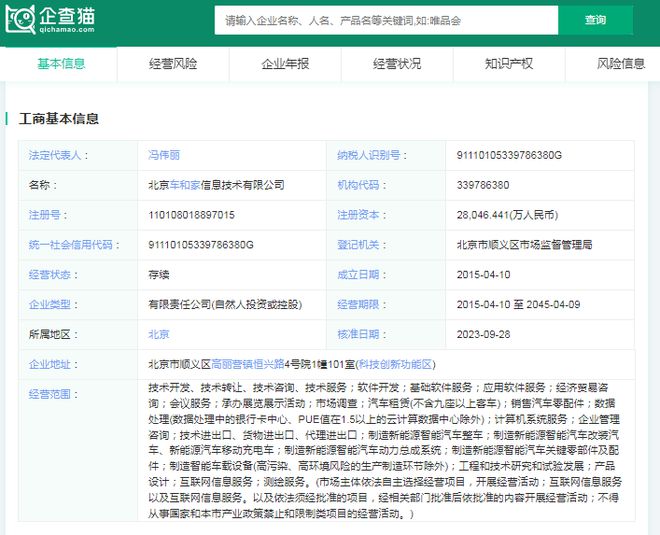Click the 注册资本 label link
The image size is (660, 535).
click(x=358, y=215)
